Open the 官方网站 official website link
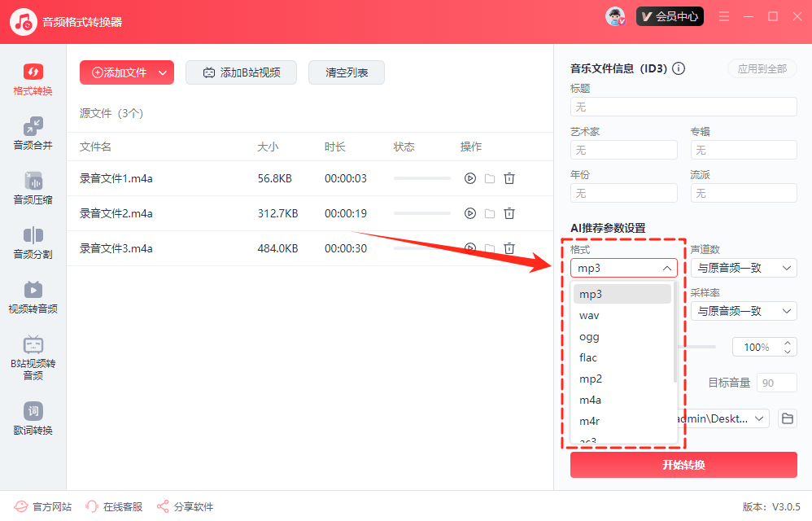Image resolution: width=812 pixels, height=521 pixels. pyautogui.click(x=44, y=506)
